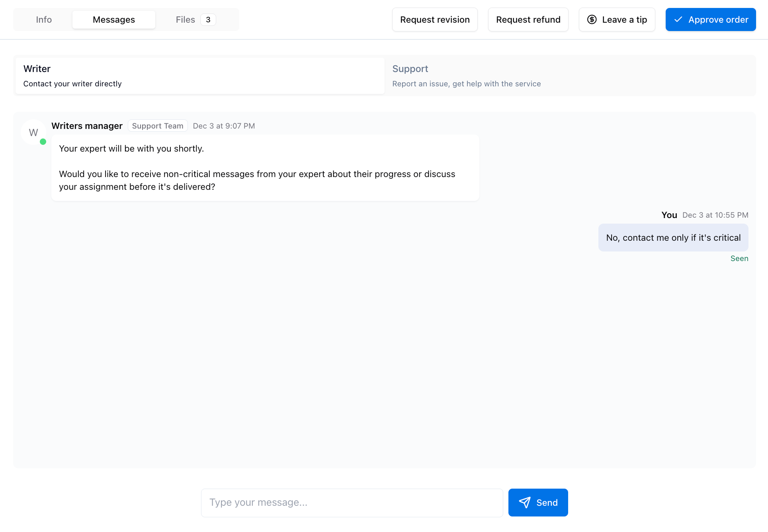The image size is (768, 532).
Task: Click the dollar coin tip icon
Action: [592, 19]
